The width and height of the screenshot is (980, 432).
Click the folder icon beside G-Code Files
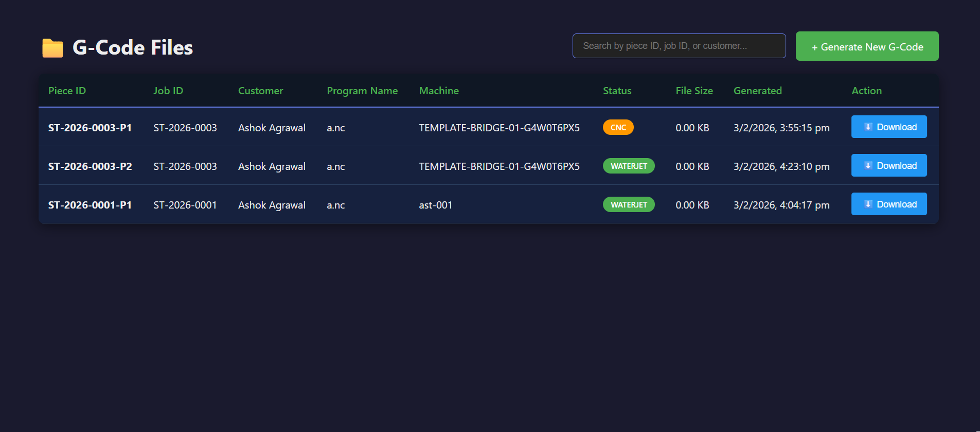pyautogui.click(x=52, y=48)
